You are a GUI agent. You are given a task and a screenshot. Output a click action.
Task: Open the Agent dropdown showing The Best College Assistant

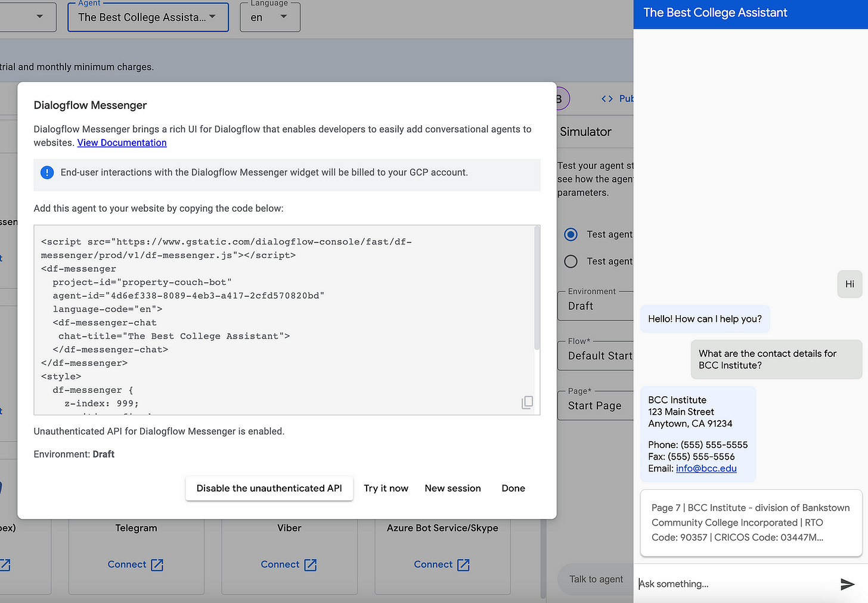[x=148, y=17]
